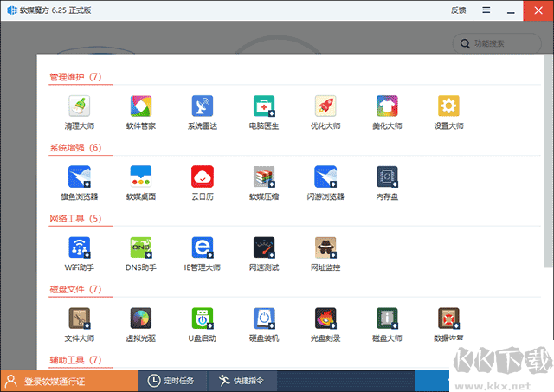Image resolution: width=554 pixels, height=392 pixels.
Task: Launch 软件管家 software manager
Action: click(x=140, y=112)
